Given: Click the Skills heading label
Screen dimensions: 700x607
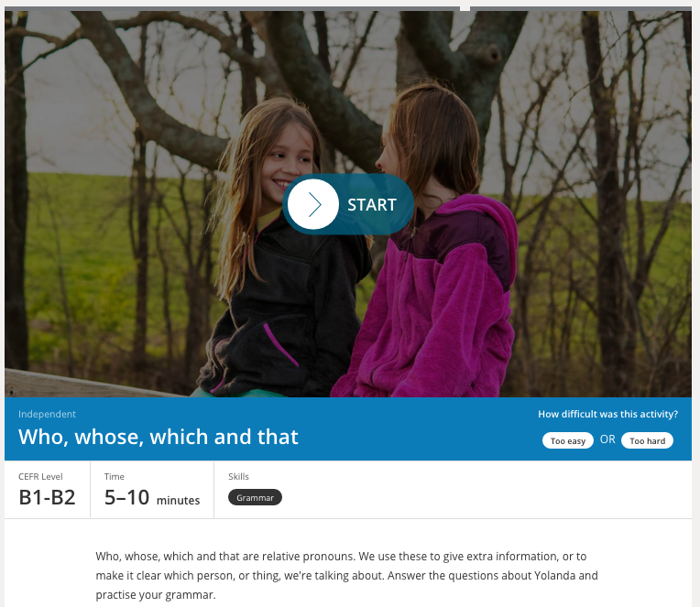Looking at the screenshot, I should 238,476.
